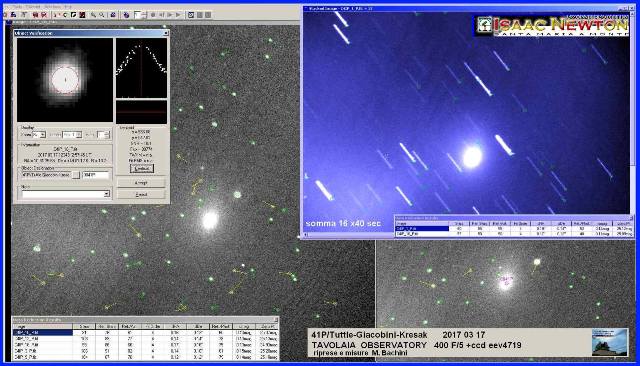Click the Cancel button below Accept
The width and height of the screenshot is (640, 366).
(141, 195)
